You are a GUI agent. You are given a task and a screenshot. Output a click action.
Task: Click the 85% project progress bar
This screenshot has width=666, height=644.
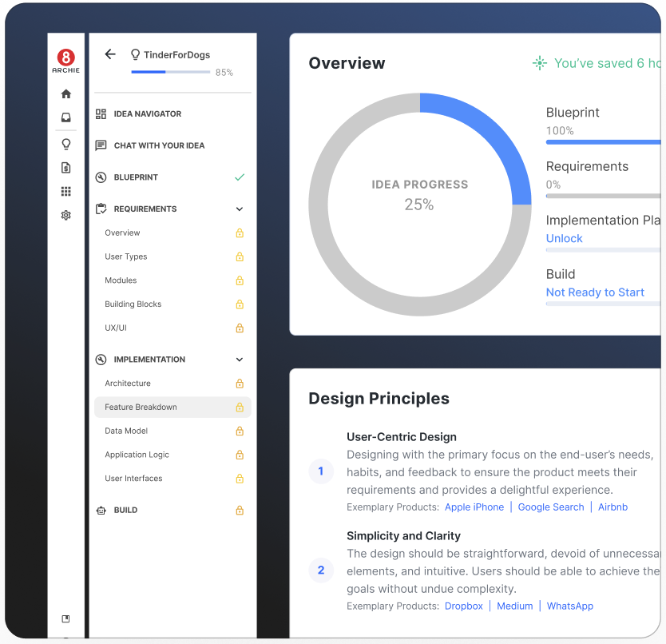[169, 72]
